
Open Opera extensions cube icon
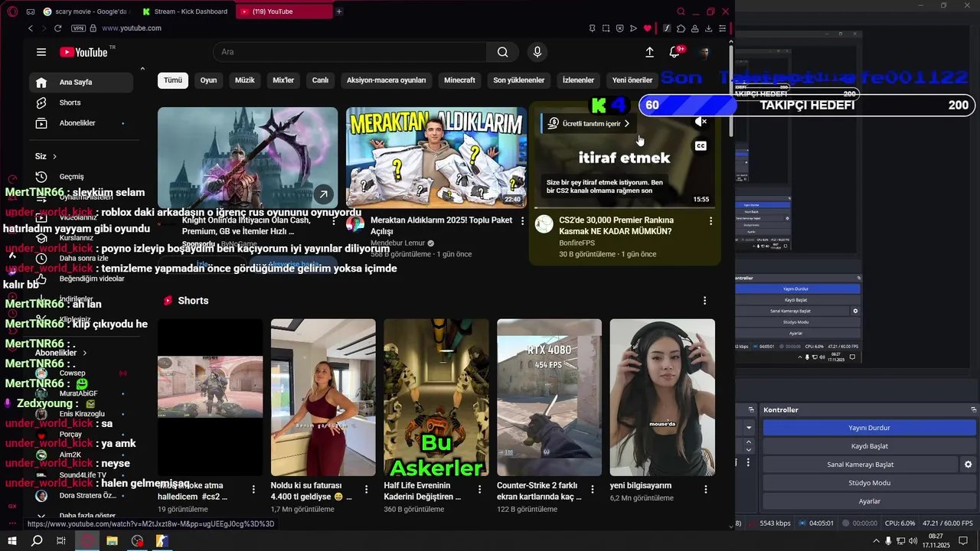(x=681, y=28)
